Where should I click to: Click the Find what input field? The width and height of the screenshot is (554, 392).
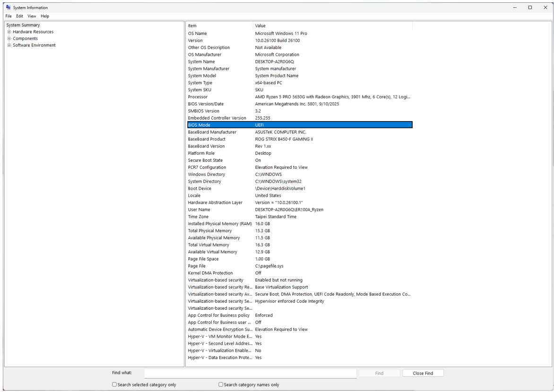[250, 373]
